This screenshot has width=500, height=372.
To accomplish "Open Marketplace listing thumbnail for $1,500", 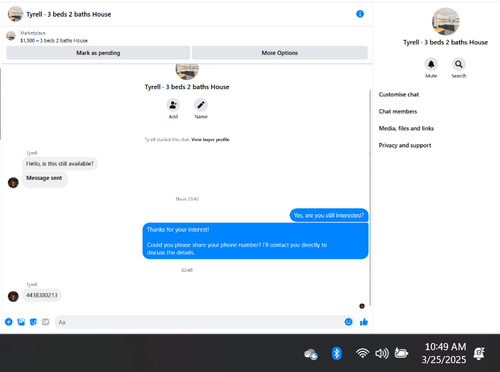I will pos(11,36).
